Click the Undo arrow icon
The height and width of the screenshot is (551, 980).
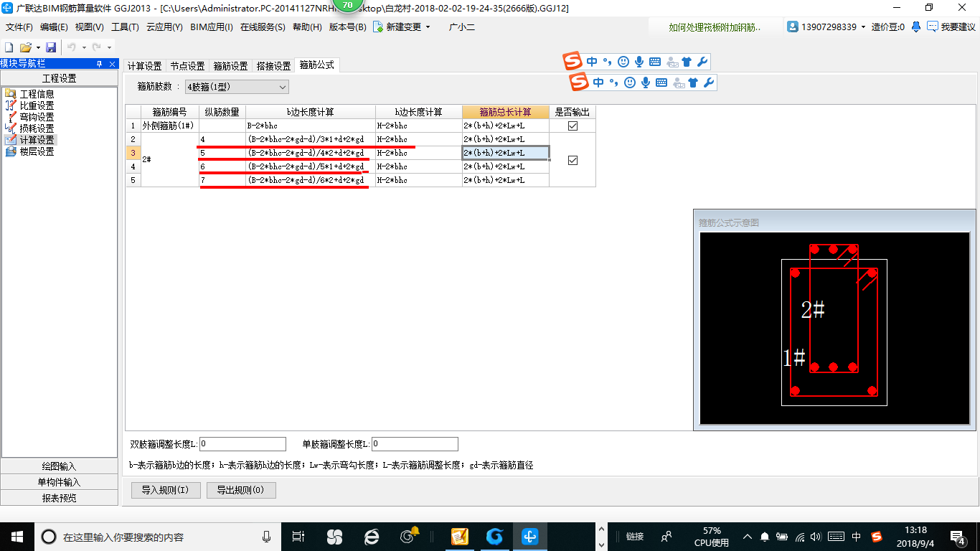tap(72, 47)
